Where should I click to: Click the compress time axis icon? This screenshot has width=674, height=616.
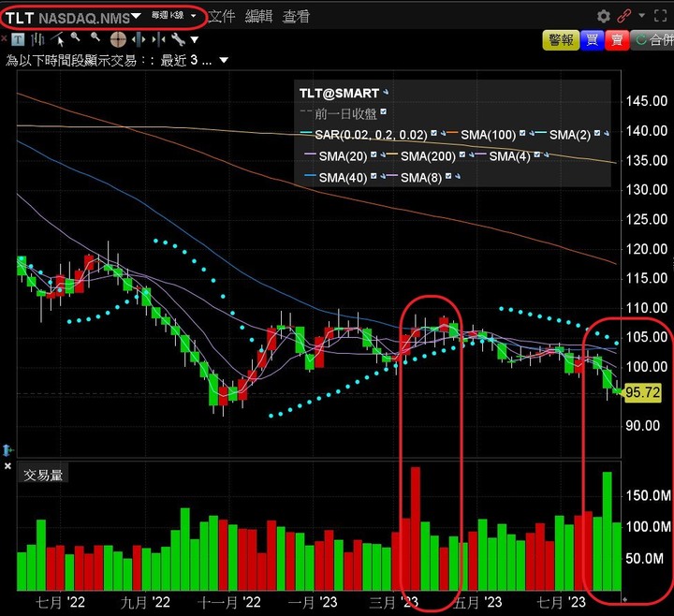click(158, 40)
